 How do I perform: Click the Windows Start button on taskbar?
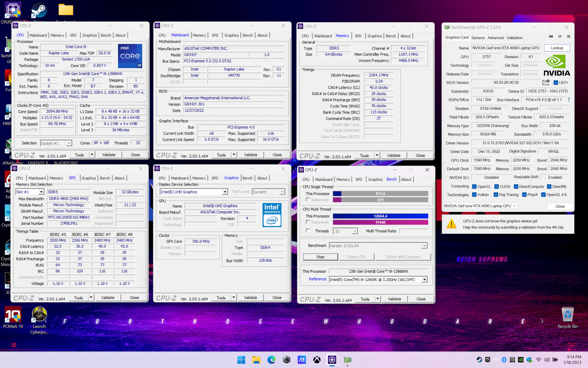tap(241, 360)
